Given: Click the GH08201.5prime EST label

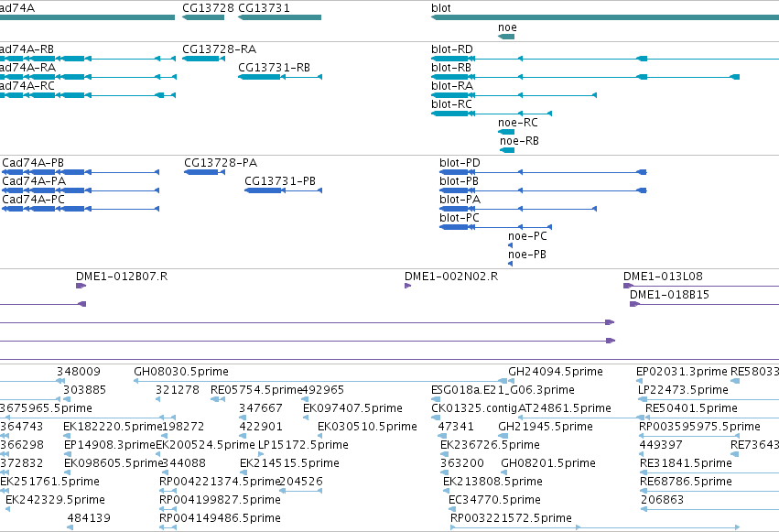Looking at the screenshot, I should point(548,463).
